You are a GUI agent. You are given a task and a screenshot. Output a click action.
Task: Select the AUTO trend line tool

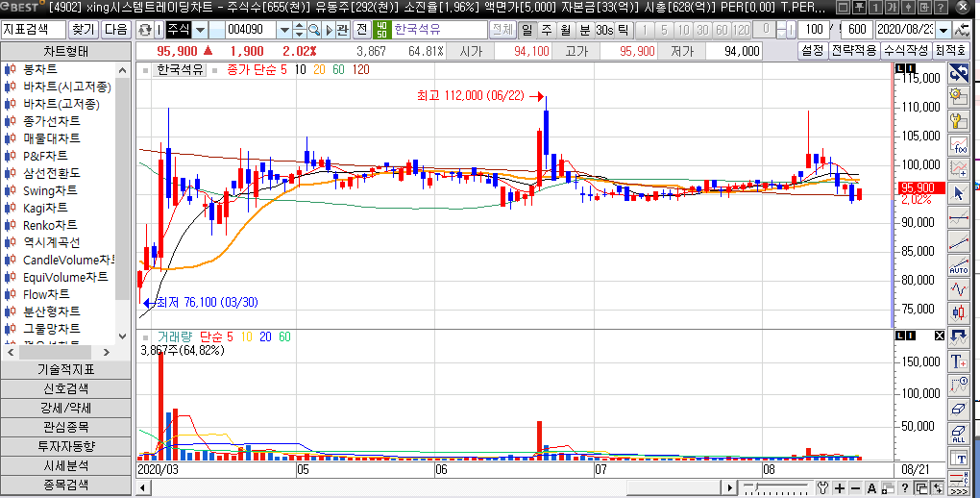coord(958,264)
